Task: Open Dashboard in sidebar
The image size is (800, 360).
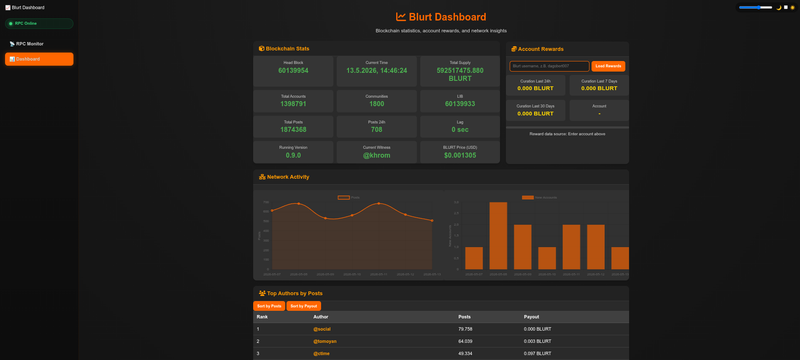Action: click(x=39, y=59)
